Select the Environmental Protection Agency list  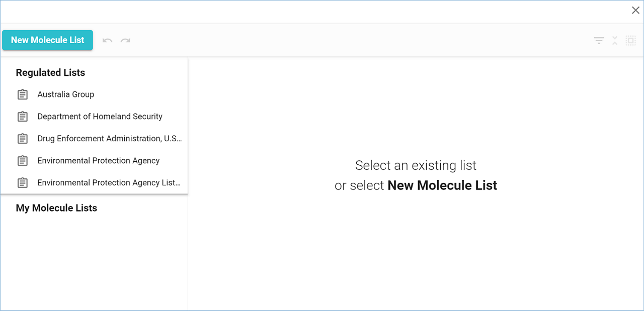coord(98,161)
